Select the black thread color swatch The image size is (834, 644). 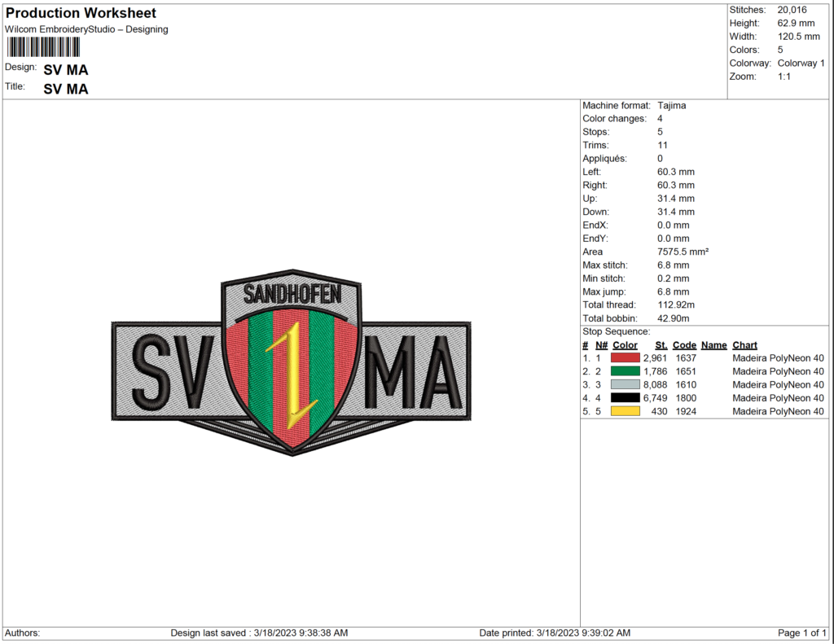point(625,398)
